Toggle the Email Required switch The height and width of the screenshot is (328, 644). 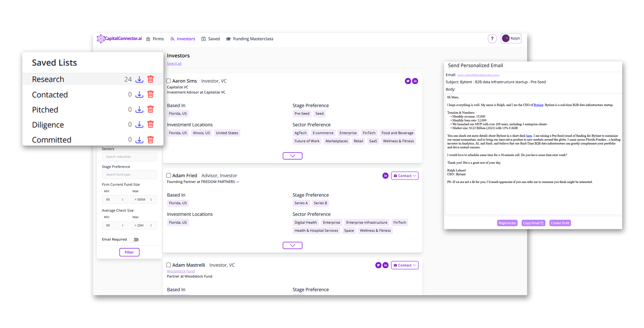[x=135, y=240]
